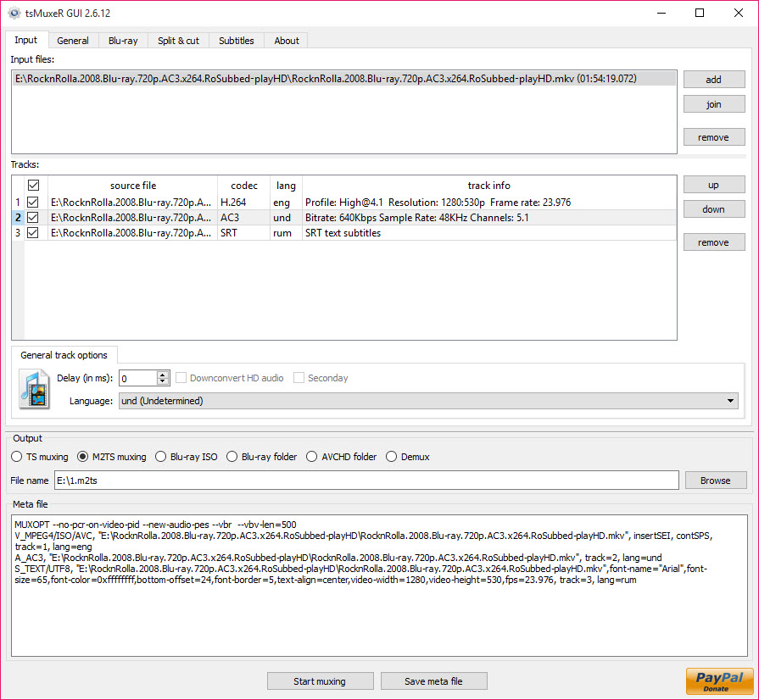Click the add input file button
Viewport: 759px width, 700px height.
[x=713, y=80]
